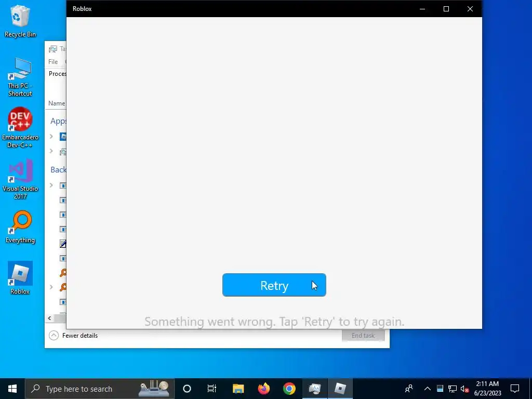Click the taskbar search box
Screen dimensions: 532x399
click(99, 389)
